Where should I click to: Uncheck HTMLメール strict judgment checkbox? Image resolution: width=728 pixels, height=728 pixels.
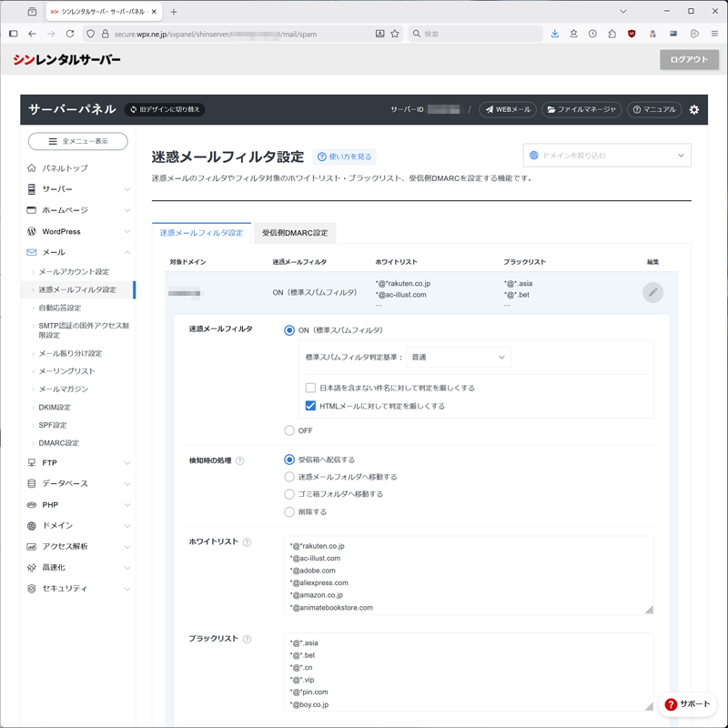tap(311, 406)
